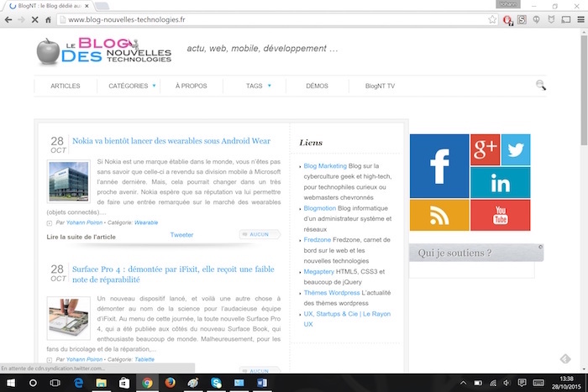Click the Nokia article thumbnail image
This screenshot has height=392, width=588.
click(x=69, y=182)
